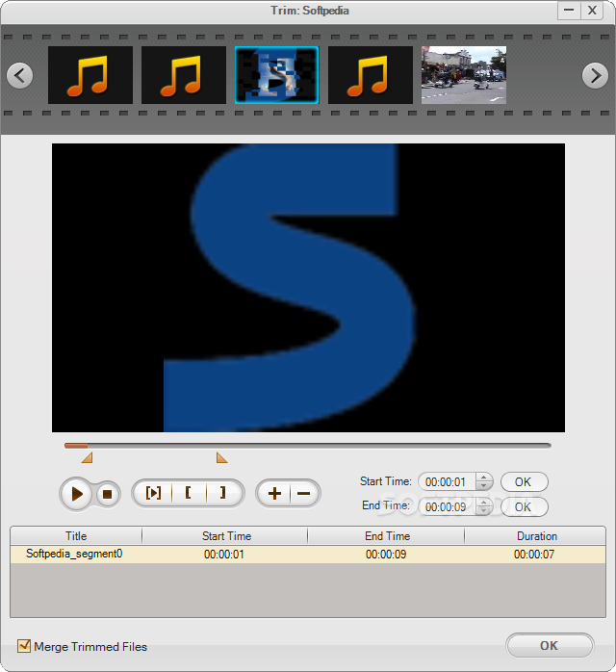Image resolution: width=616 pixels, height=672 pixels.
Task: Close the Trim window
Action: coord(592,11)
